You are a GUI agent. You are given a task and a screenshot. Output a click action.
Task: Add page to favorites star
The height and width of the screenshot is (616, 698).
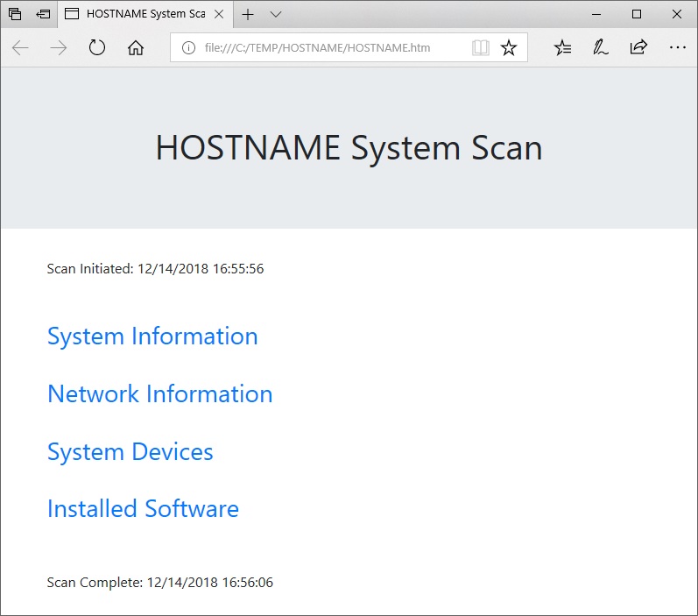(508, 47)
